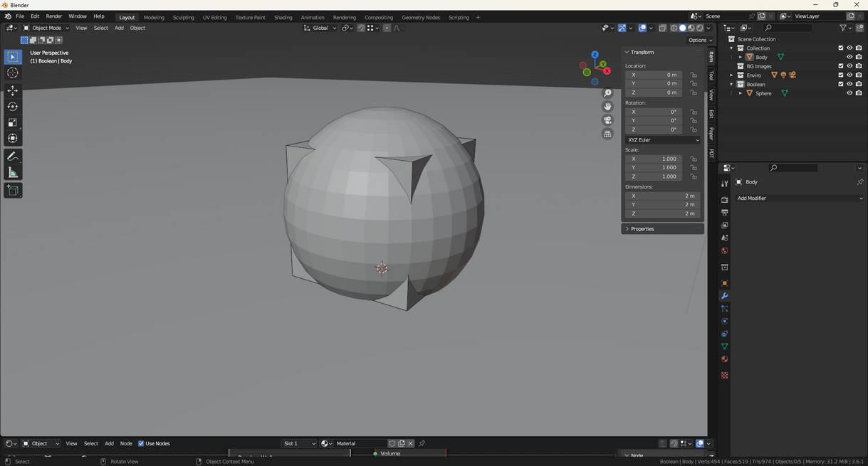Open the Object Mode selector
Viewport: 868px width, 466px height.
(x=47, y=28)
